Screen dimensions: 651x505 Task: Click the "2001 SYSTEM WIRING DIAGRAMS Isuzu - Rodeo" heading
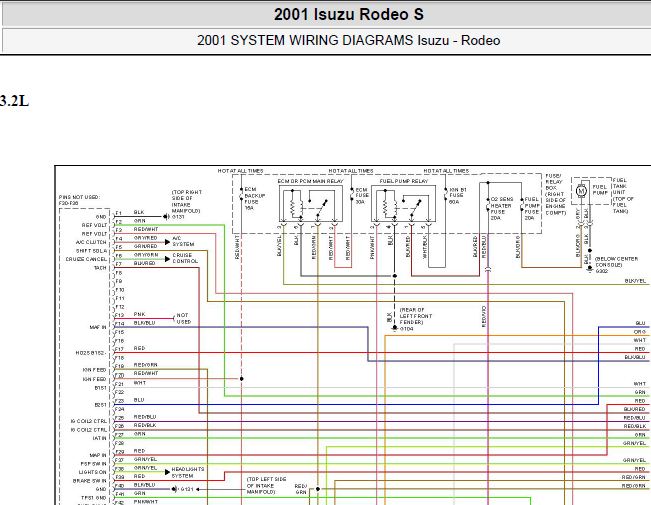coord(348,41)
